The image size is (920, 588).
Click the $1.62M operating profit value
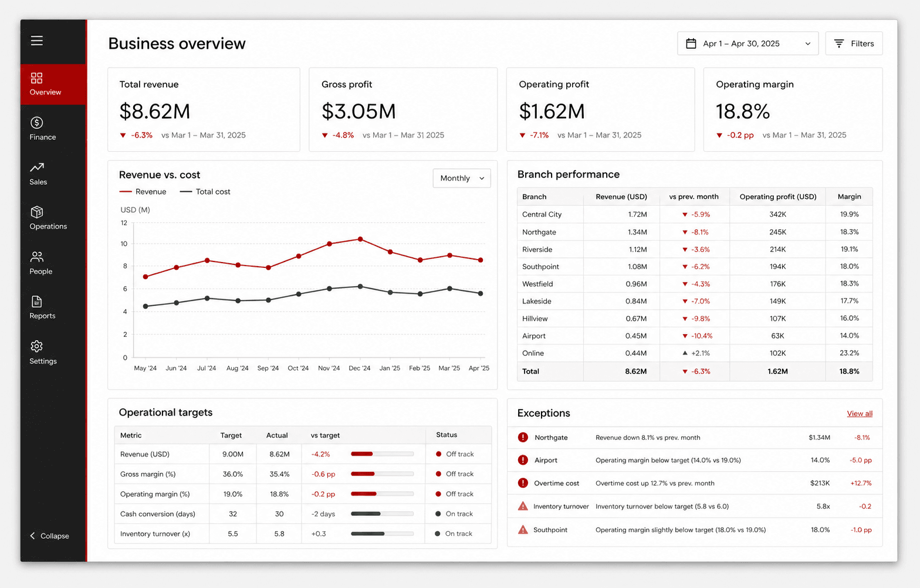(552, 111)
